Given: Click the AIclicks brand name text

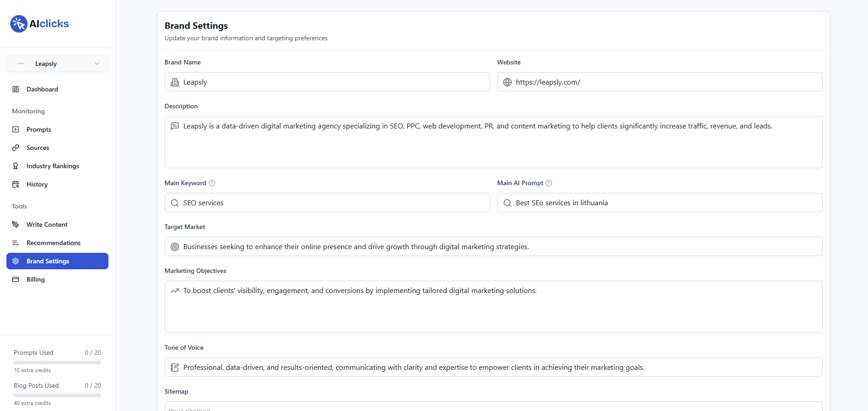Looking at the screenshot, I should click(49, 24).
